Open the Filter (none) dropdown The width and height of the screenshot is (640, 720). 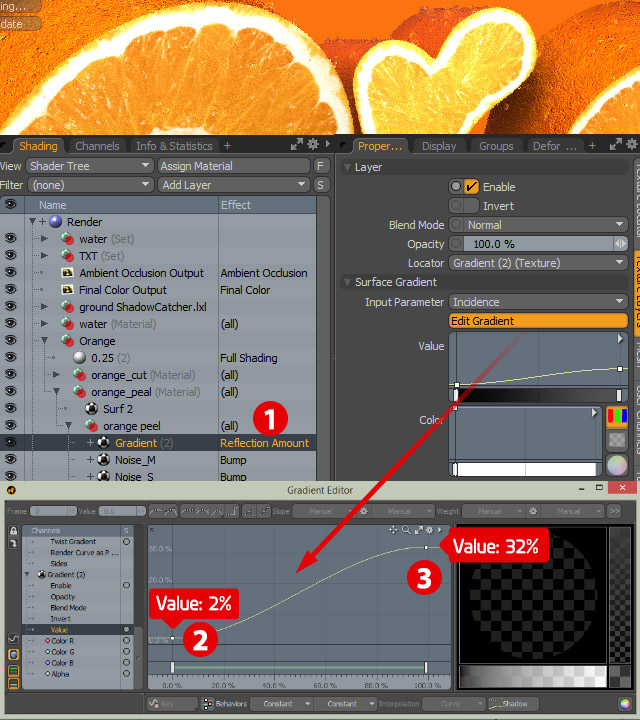pyautogui.click(x=90, y=185)
